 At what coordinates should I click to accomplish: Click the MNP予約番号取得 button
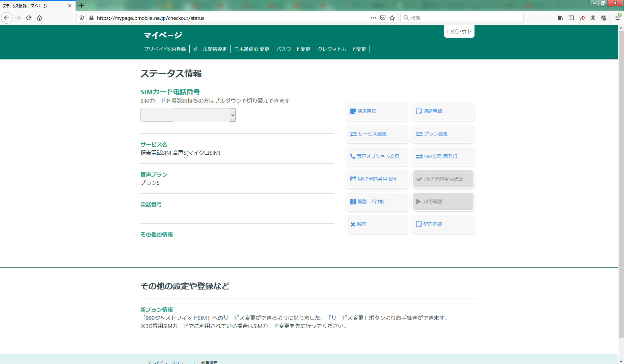click(x=377, y=179)
